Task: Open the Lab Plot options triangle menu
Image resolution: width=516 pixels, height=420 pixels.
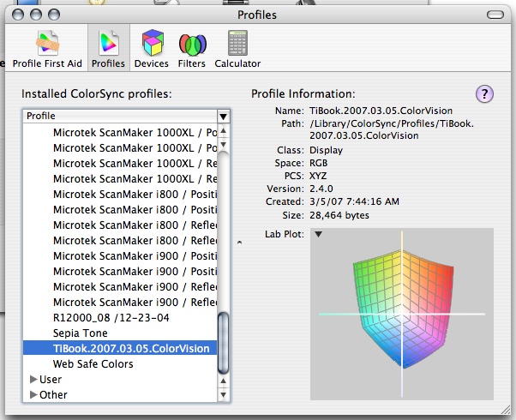Action: pos(318,234)
